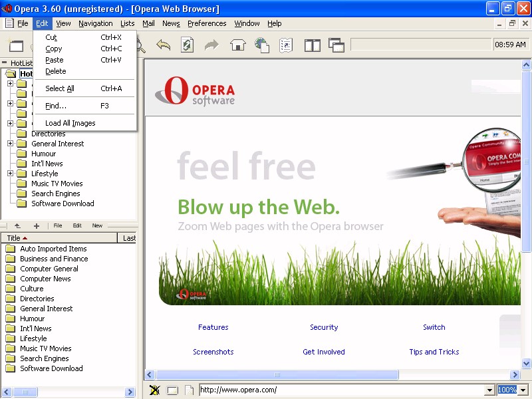The image size is (532, 399).
Task: Sort the list by the Title column header
Action: pos(59,238)
